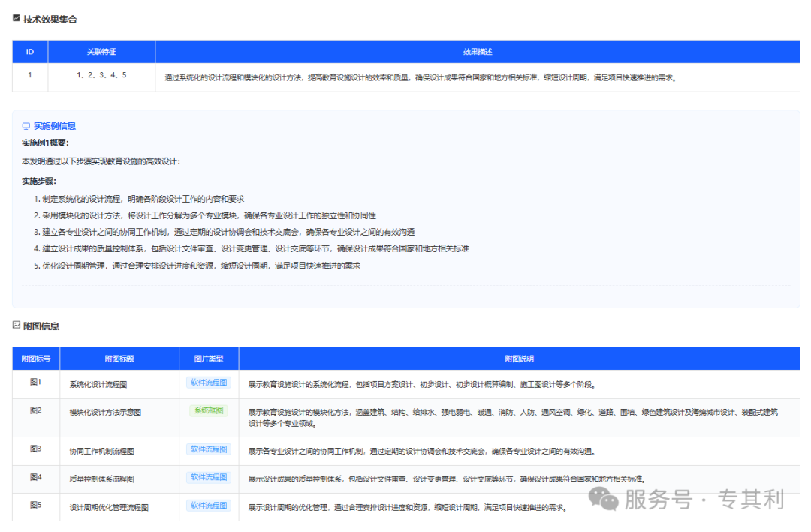811x532 pixels.
Task: Click the 附图标题 column header
Action: pyautogui.click(x=119, y=359)
